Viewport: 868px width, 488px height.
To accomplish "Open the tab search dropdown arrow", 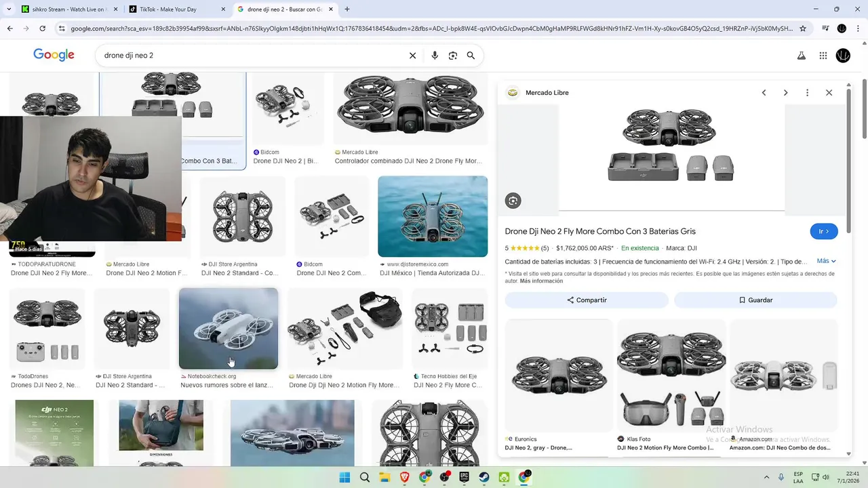I will [x=9, y=9].
